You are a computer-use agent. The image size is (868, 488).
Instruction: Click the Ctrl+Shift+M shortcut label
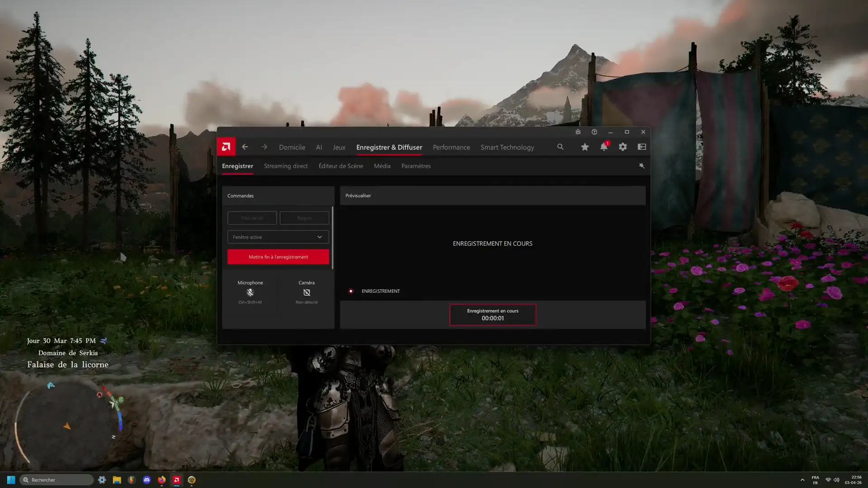(x=250, y=302)
